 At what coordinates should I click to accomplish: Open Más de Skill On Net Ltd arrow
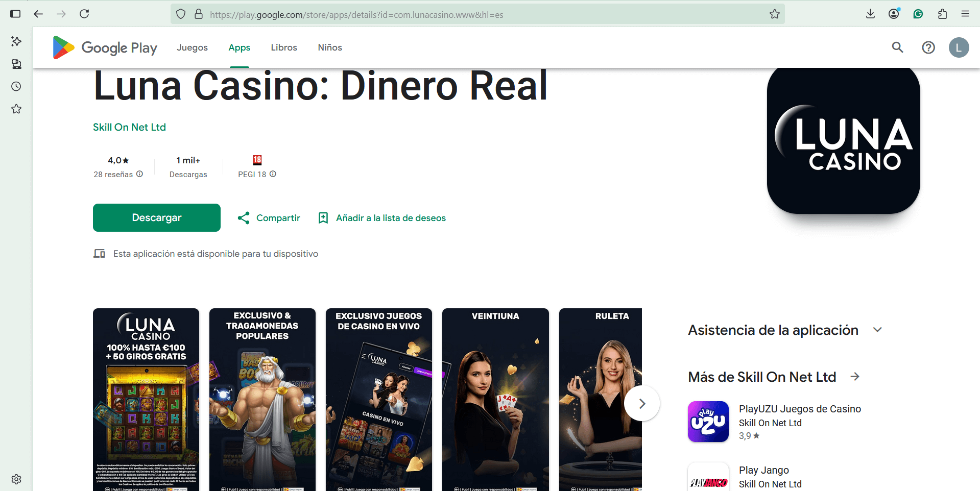(x=855, y=377)
